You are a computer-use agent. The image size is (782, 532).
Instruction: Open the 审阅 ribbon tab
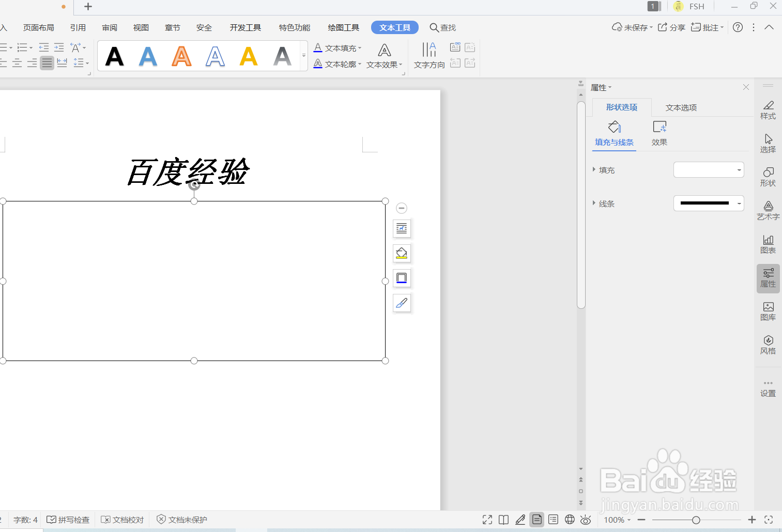109,27
